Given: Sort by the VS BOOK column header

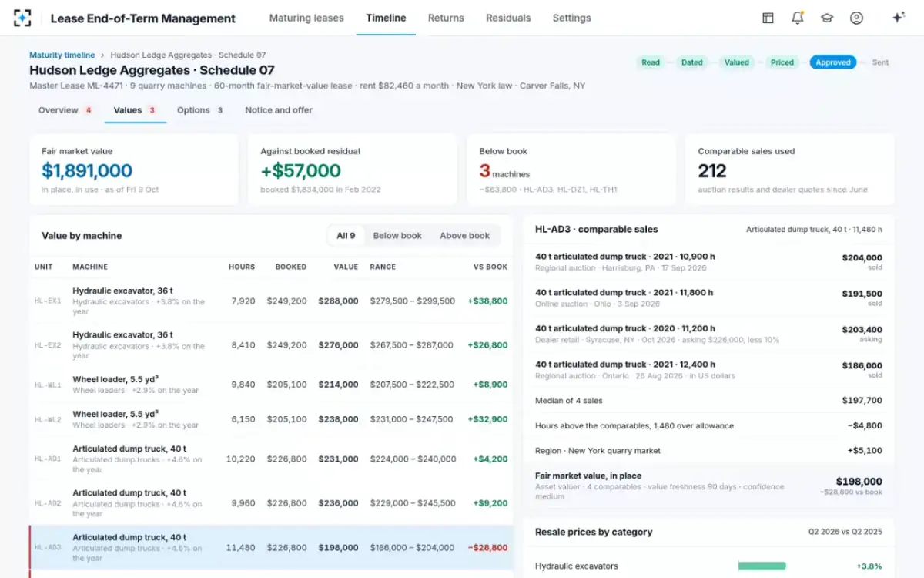Looking at the screenshot, I should (x=490, y=267).
